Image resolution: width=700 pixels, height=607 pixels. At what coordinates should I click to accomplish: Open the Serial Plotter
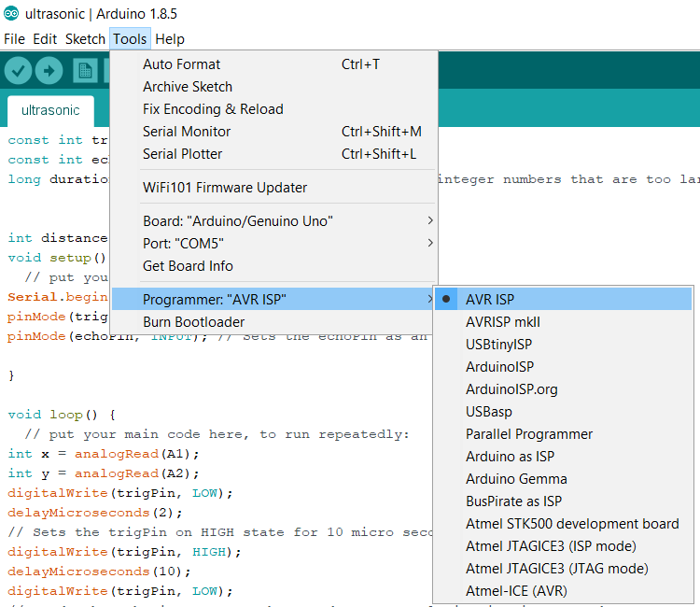tap(274, 154)
